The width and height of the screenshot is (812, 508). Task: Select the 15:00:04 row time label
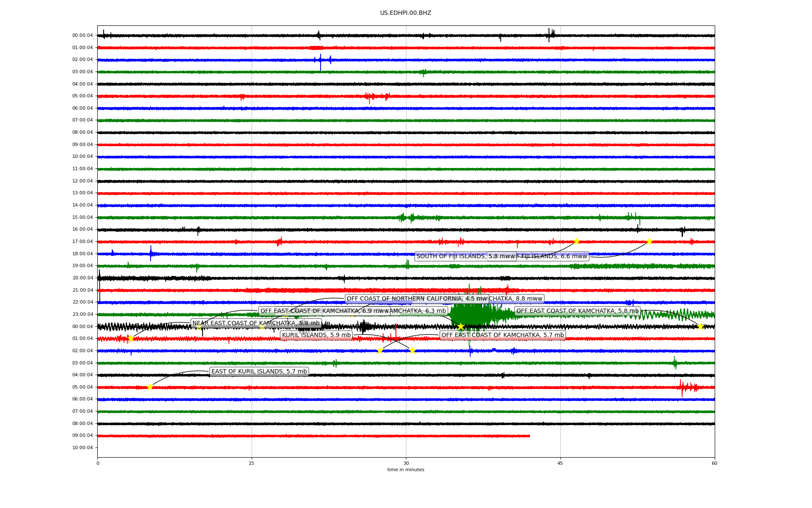click(82, 218)
